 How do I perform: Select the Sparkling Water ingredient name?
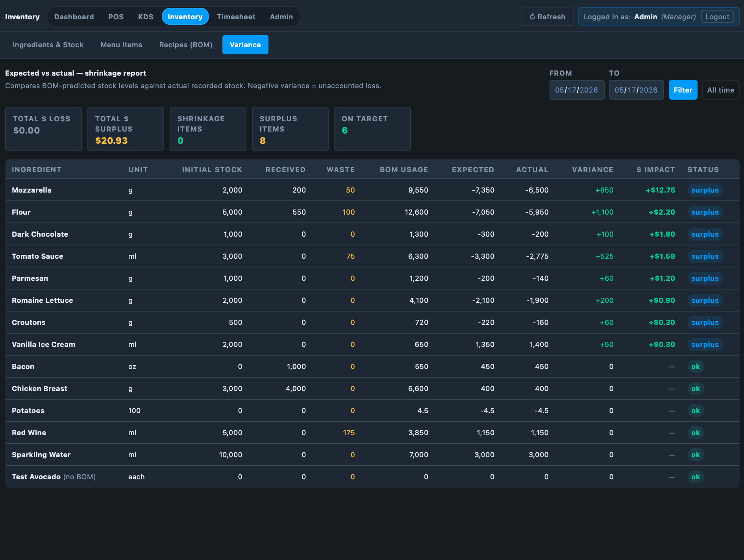(x=41, y=454)
